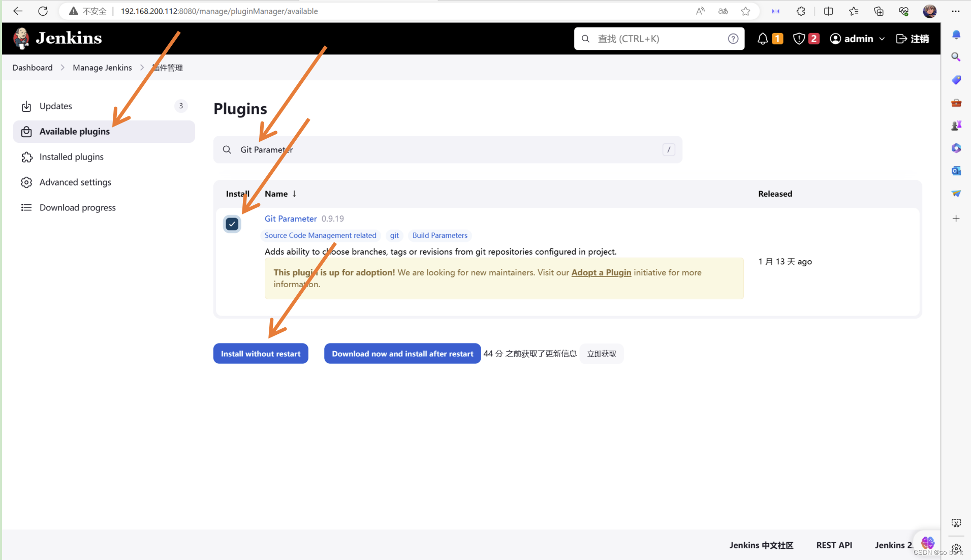Open the sidebar Outlook icon
Screen dimensions: 971x560
click(956, 171)
